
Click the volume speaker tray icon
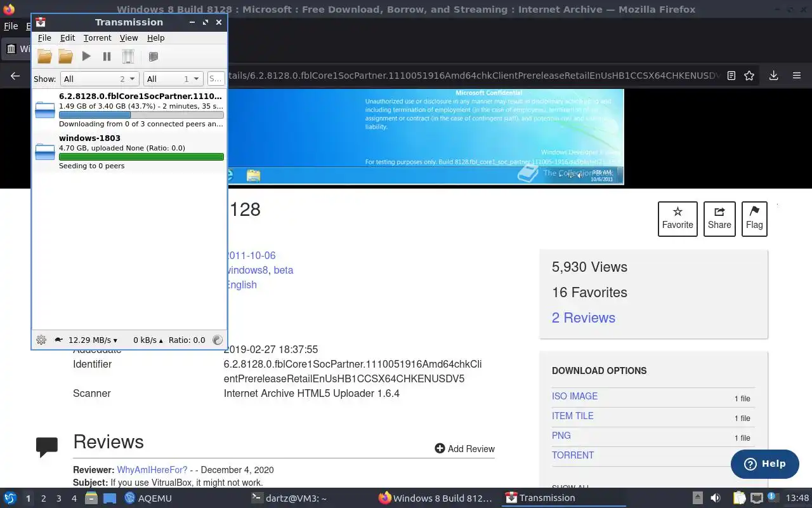715,498
